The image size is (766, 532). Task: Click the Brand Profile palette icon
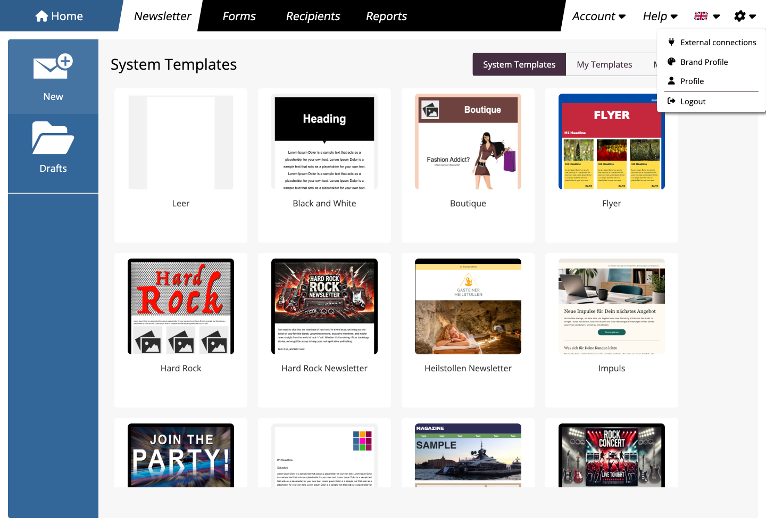coord(671,62)
